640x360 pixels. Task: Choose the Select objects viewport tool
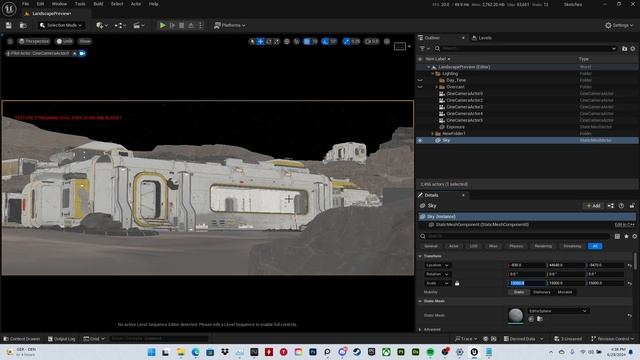click(252, 41)
